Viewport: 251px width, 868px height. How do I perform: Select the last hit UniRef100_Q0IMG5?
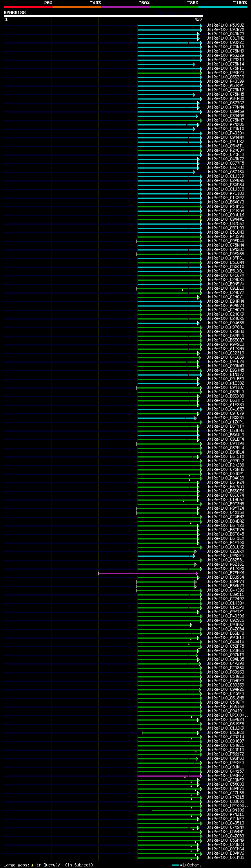pyautogui.click(x=225, y=858)
